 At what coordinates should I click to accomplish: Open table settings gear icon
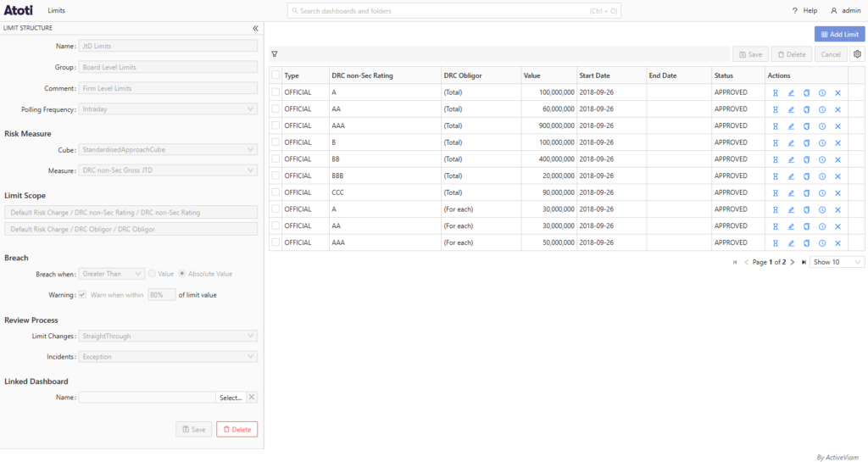(857, 54)
